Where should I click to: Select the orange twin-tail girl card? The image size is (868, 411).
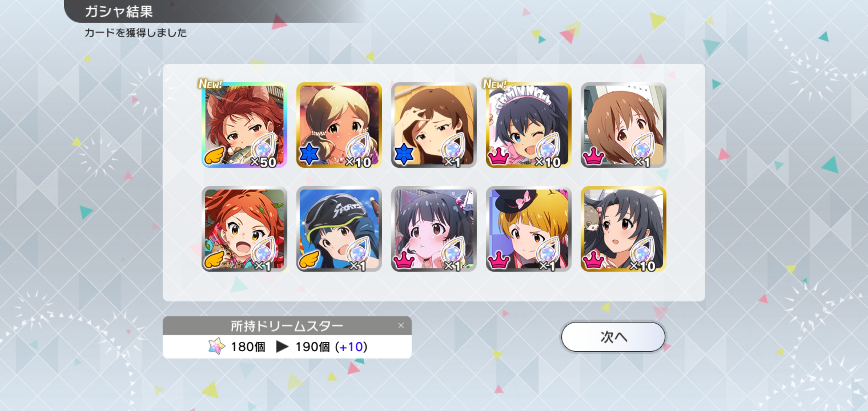[244, 229]
